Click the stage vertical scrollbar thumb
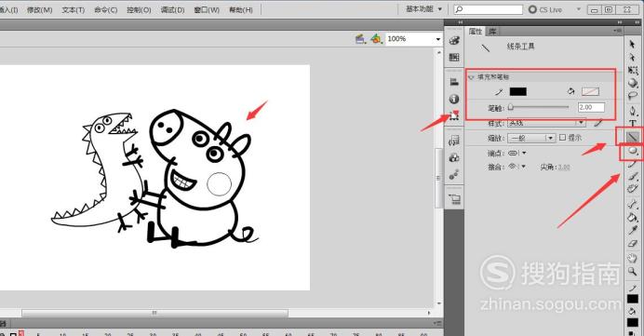Screen dimensions: 644x336 click(x=438, y=178)
